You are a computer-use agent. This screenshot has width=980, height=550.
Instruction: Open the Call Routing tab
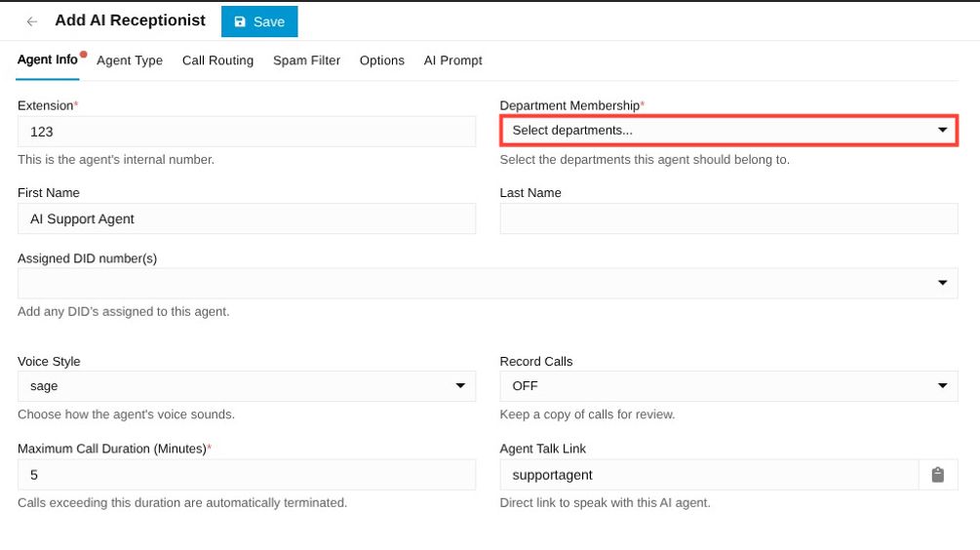[217, 60]
